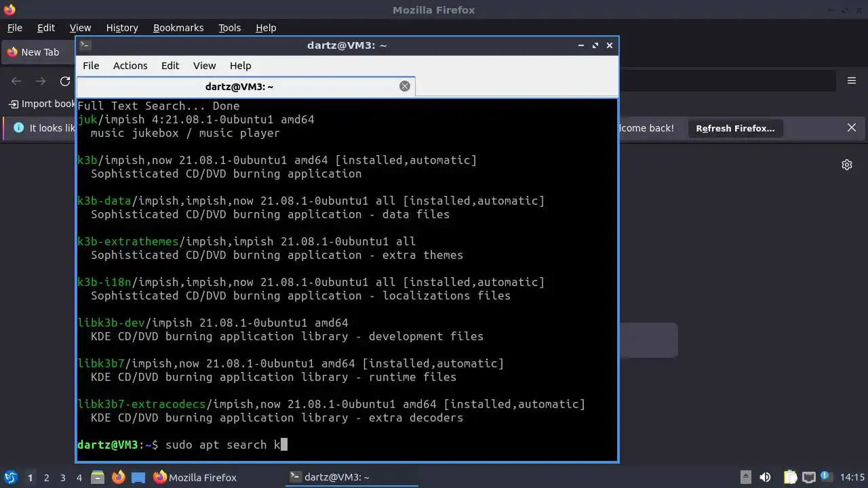The width and height of the screenshot is (868, 488).
Task: Click the libk3b-dev package name
Action: click(x=111, y=323)
